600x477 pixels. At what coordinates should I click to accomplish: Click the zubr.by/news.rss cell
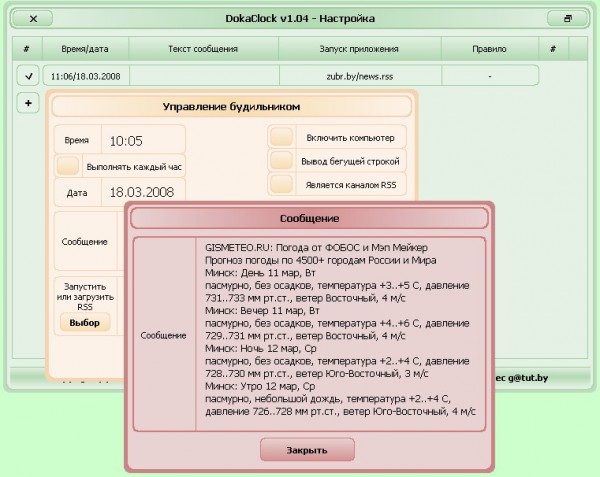pyautogui.click(x=360, y=76)
